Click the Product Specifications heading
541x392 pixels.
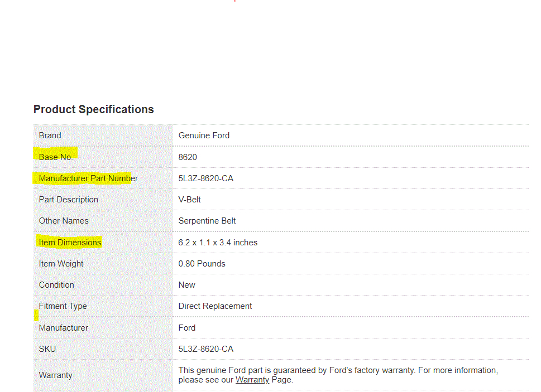(93, 109)
